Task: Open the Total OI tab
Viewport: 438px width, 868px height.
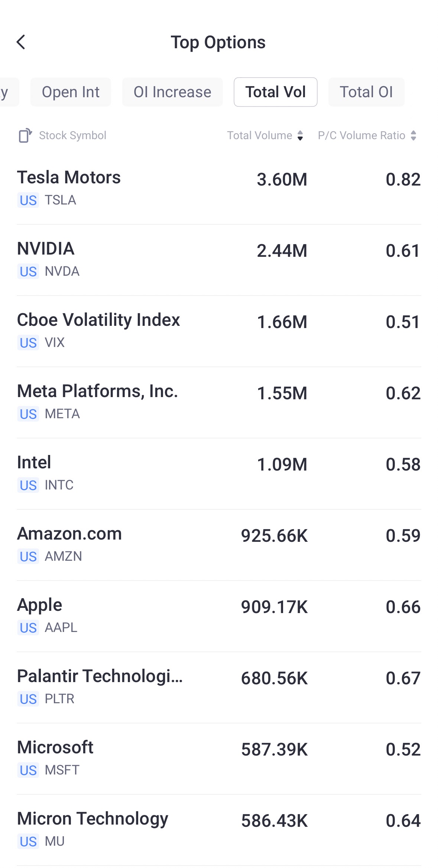Action: 366,92
